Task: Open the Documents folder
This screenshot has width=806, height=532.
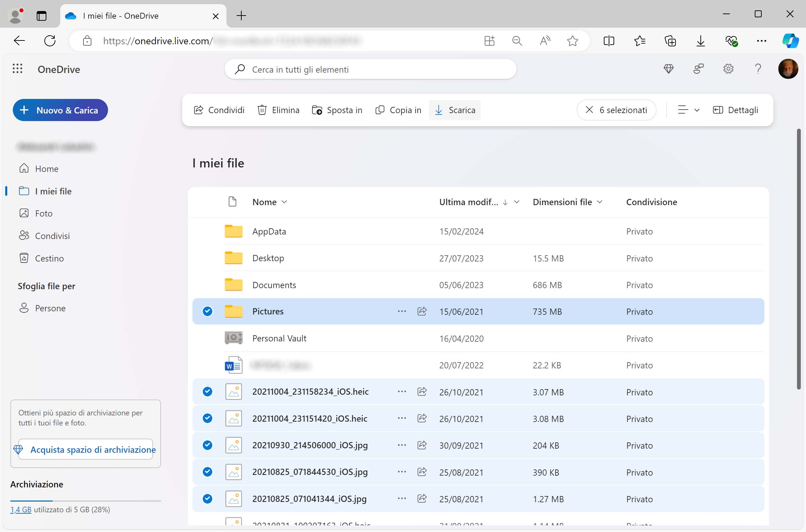Action: pyautogui.click(x=274, y=285)
